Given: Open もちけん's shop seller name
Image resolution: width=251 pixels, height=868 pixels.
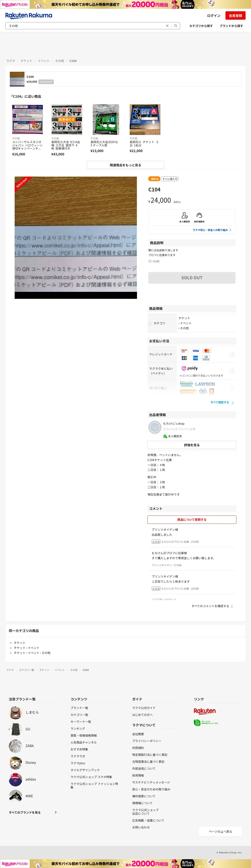Looking at the screenshot, I should [x=174, y=424].
